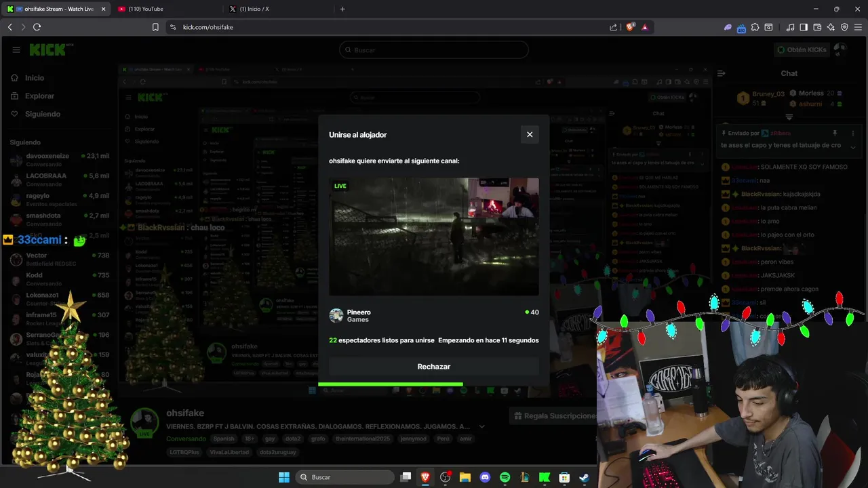This screenshot has height=488, width=868.
Task: Click the Rechazar button
Action: 434,367
